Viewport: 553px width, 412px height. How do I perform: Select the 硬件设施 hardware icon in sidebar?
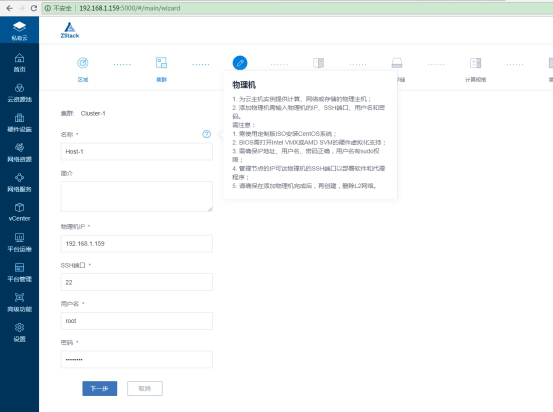(x=19, y=123)
